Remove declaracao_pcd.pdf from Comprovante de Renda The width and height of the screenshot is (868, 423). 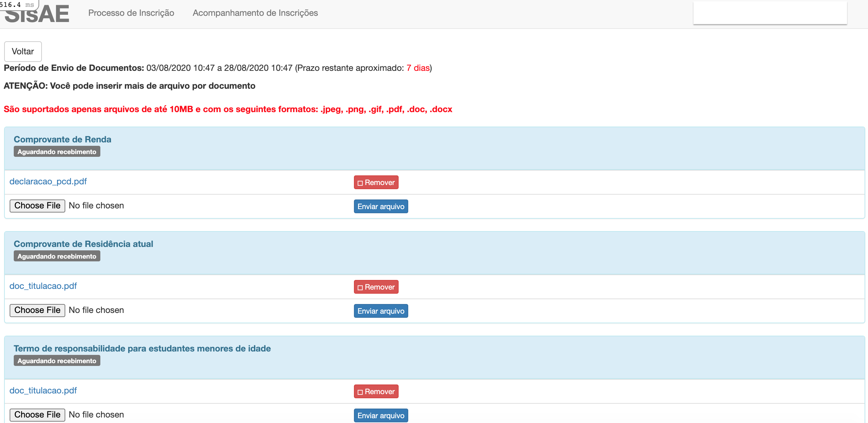pyautogui.click(x=376, y=182)
